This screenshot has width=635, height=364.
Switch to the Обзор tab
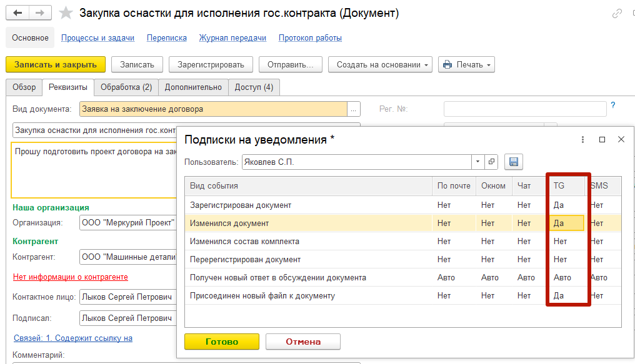click(x=24, y=87)
